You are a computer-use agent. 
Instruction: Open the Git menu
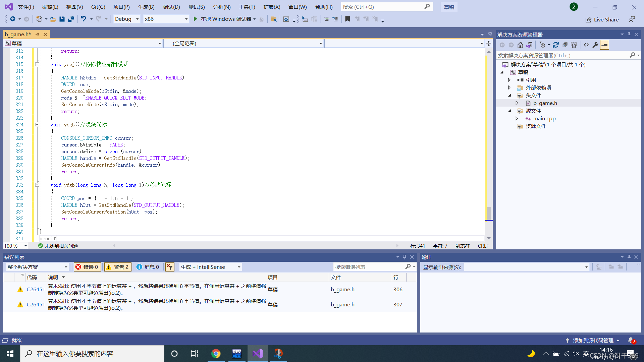pyautogui.click(x=98, y=7)
